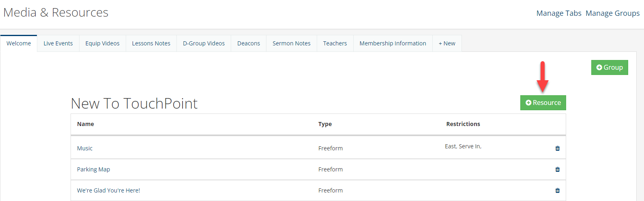Screen dimensions: 644x201
Task: Select the Lessons Notes tab
Action: click(x=151, y=43)
